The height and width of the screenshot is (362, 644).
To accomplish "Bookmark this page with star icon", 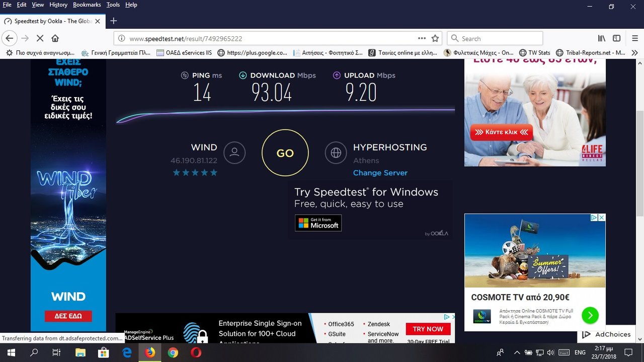I will coord(435,38).
